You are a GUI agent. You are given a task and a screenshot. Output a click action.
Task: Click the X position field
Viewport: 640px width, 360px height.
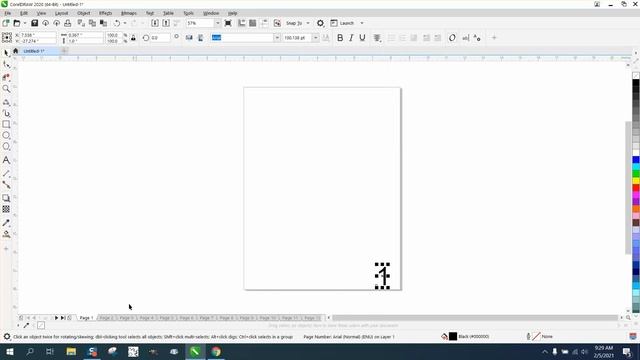[x=38, y=36]
